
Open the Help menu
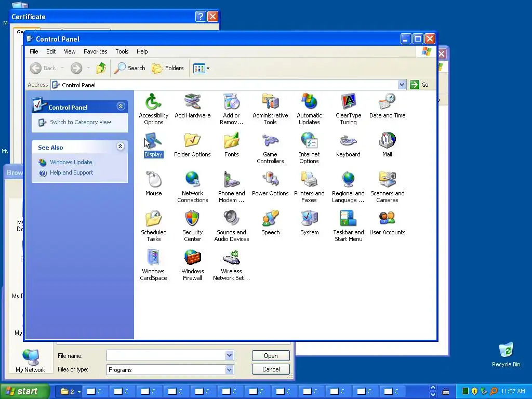[142, 51]
